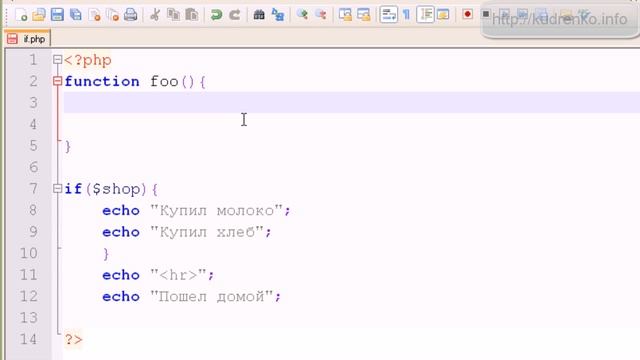This screenshot has width=640, height=360.
Task: Start macro recording with red dot icon
Action: [x=467, y=14]
